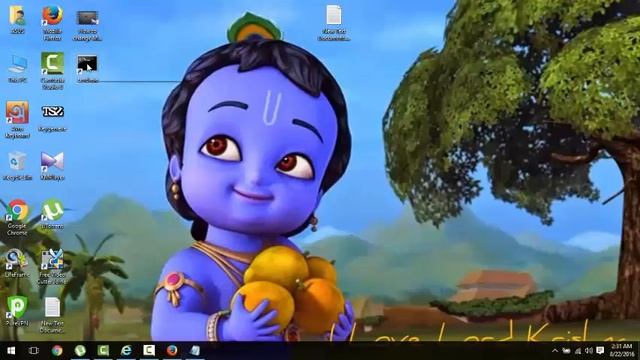Select the TSZ keygen desktop icon

click(x=52, y=118)
